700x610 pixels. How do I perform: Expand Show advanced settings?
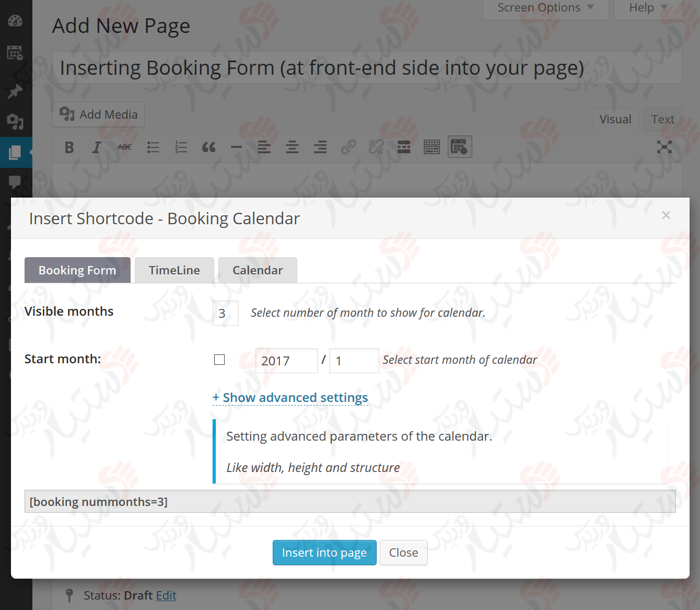pyautogui.click(x=290, y=398)
